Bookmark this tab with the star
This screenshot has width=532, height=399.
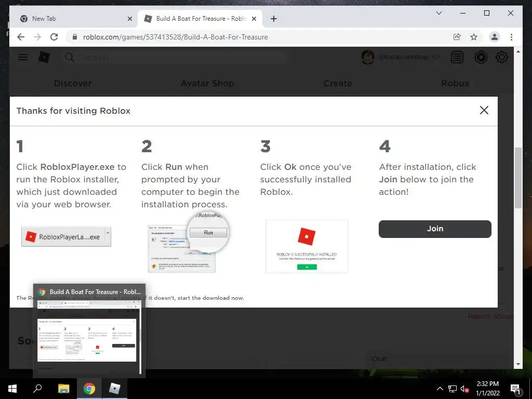point(474,37)
